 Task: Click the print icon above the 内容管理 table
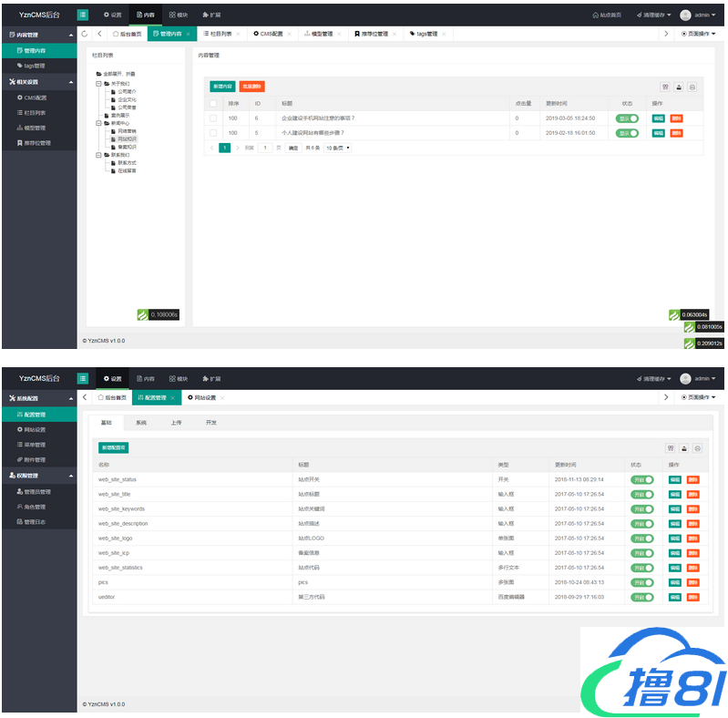692,87
